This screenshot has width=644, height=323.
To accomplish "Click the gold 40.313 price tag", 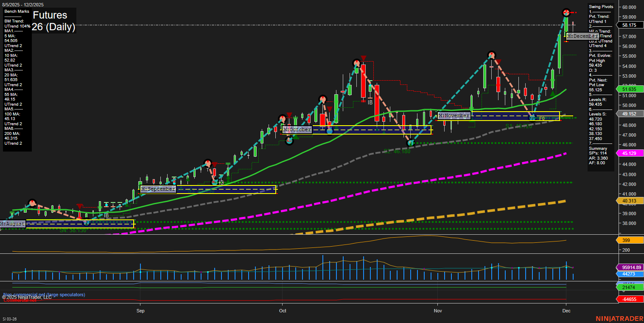I will [629, 201].
